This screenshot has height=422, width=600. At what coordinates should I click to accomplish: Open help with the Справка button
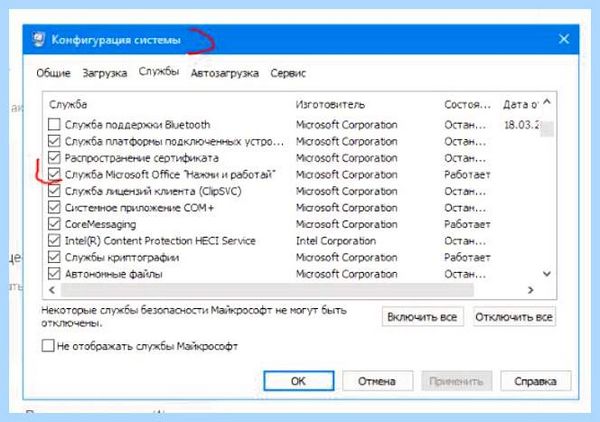click(x=535, y=381)
